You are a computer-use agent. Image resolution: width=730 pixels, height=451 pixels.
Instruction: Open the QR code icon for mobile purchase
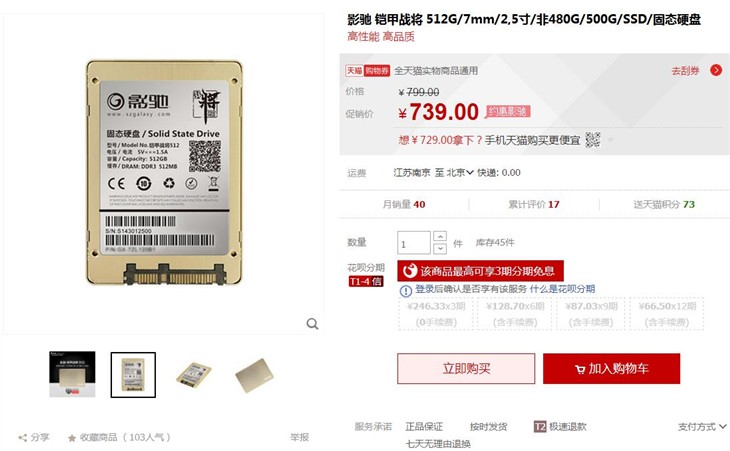click(593, 140)
